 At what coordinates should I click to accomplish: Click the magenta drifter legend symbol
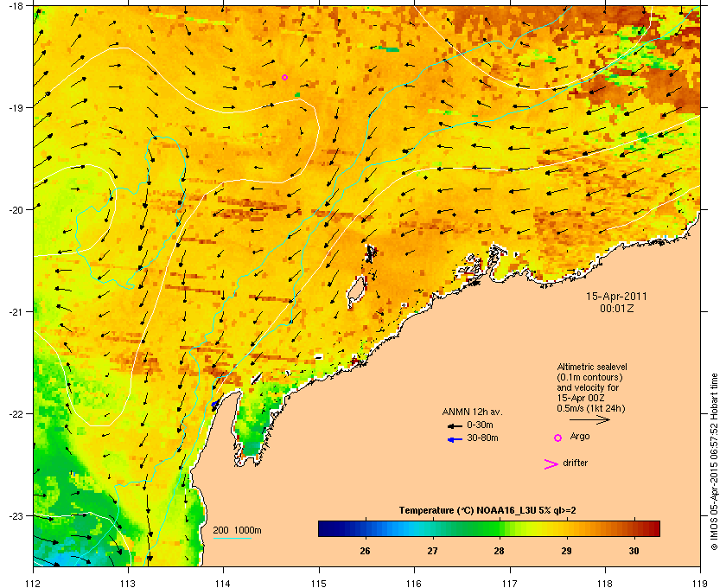tap(551, 464)
